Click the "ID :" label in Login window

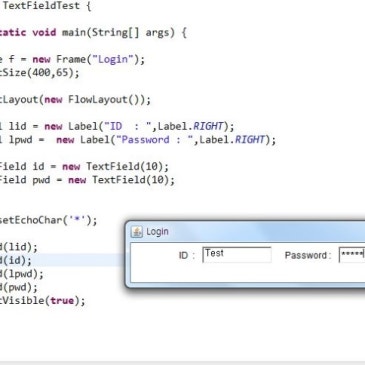click(x=187, y=256)
